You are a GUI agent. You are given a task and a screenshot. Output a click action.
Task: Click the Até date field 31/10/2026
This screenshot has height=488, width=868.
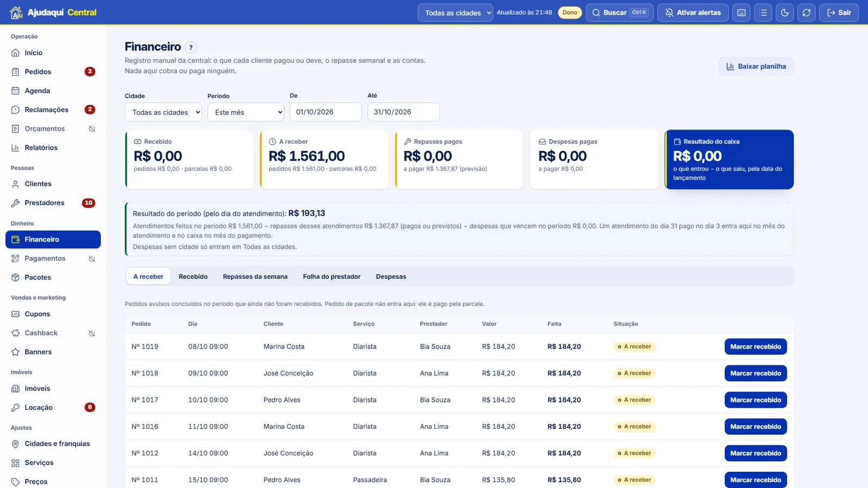pyautogui.click(x=404, y=112)
